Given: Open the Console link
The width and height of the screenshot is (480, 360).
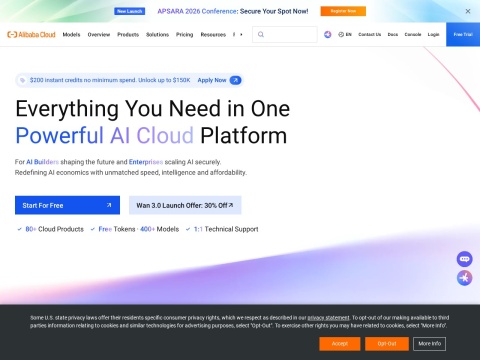Looking at the screenshot, I should pos(413,34).
